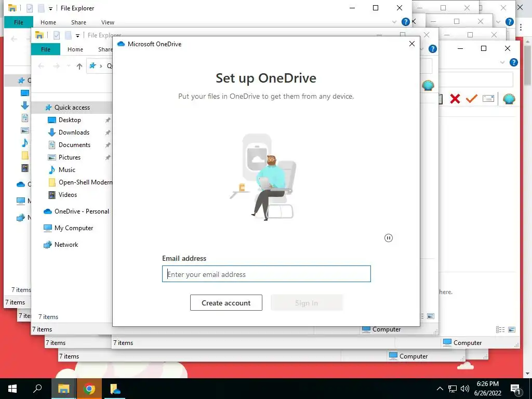
Task: Expand the ribbon chevron in the window with the View tab
Action: pyautogui.click(x=394, y=22)
